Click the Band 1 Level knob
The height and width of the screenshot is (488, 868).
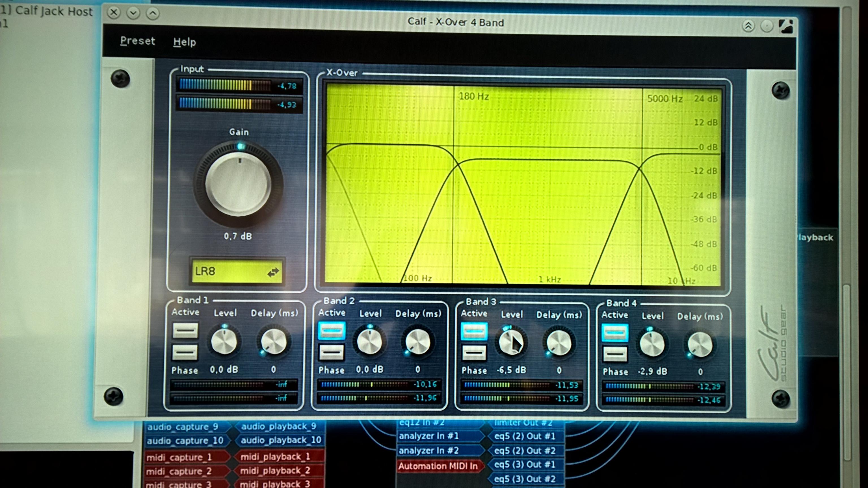tap(224, 342)
